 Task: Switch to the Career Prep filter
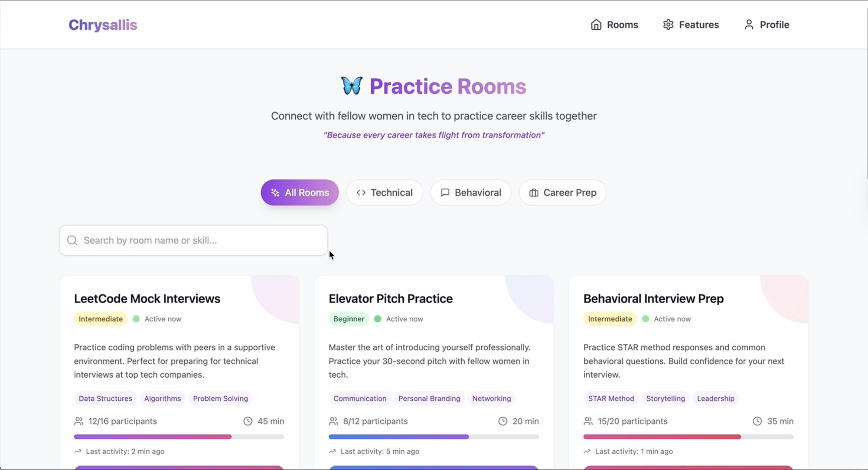tap(562, 193)
